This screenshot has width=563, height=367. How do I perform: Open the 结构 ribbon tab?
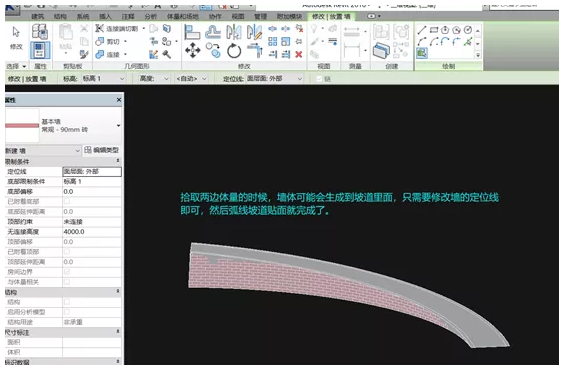pyautogui.click(x=60, y=17)
